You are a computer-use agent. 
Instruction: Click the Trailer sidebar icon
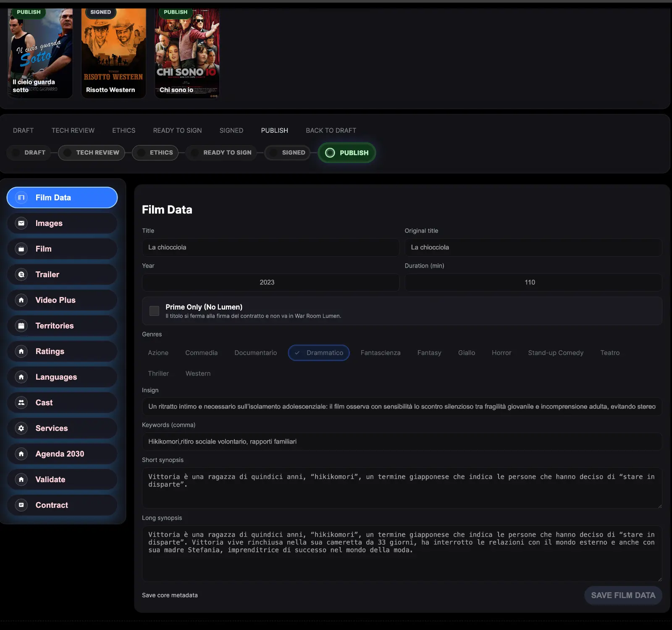point(21,274)
